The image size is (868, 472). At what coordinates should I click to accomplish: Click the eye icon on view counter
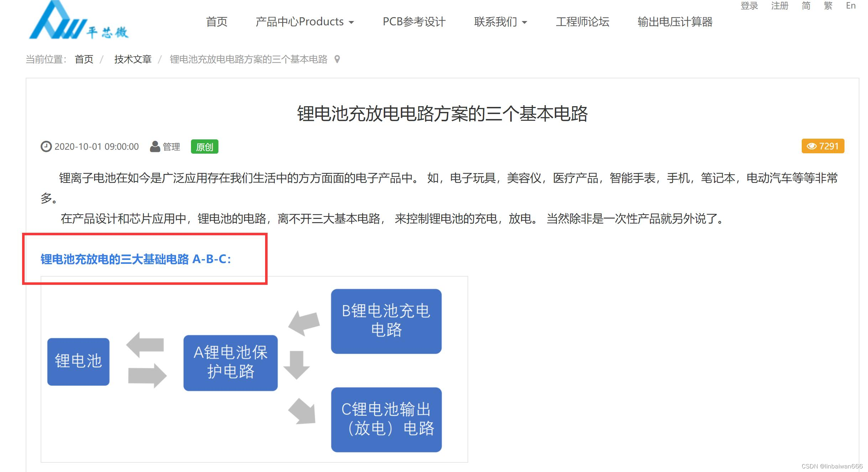pos(811,146)
